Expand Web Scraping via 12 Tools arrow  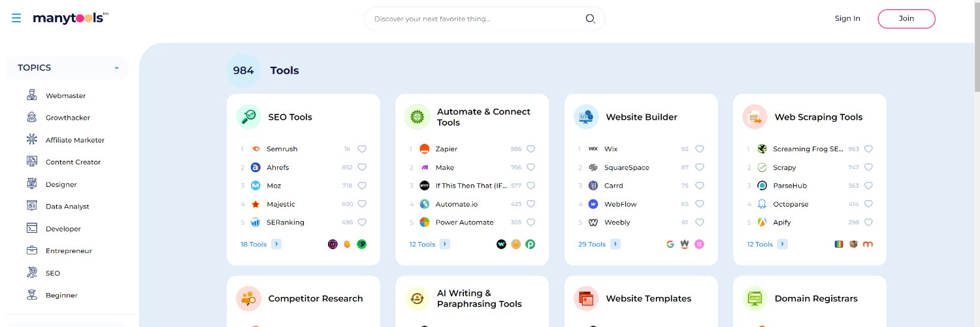(783, 244)
